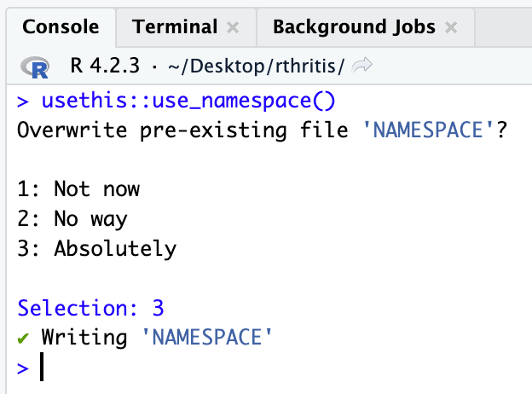Open the Terminal tab
The image size is (532, 394).
176,26
